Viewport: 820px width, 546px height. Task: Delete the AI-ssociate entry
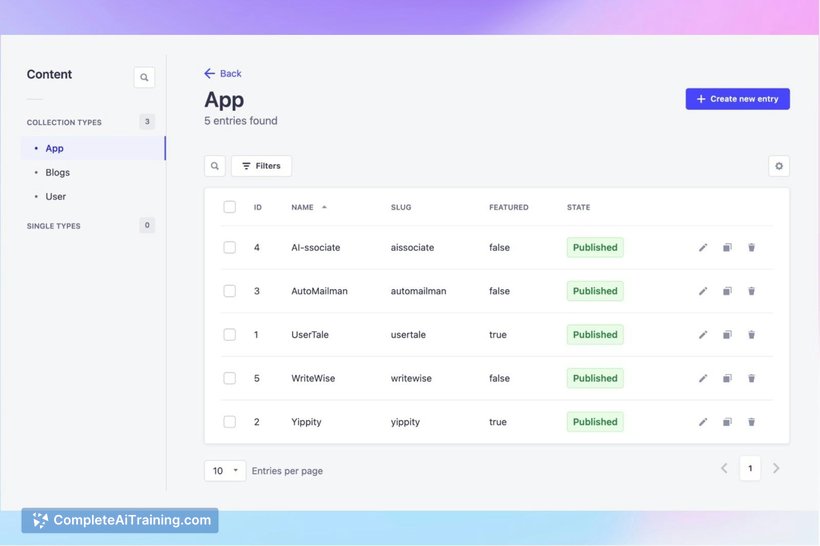[751, 247]
